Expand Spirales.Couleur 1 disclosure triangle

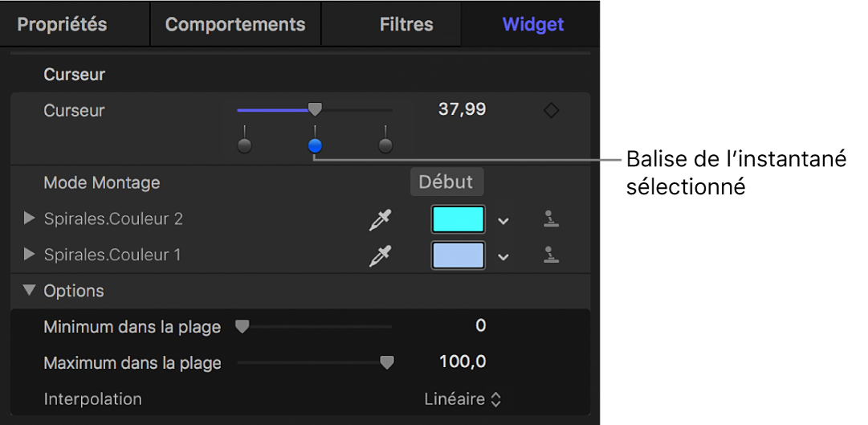coord(31,255)
